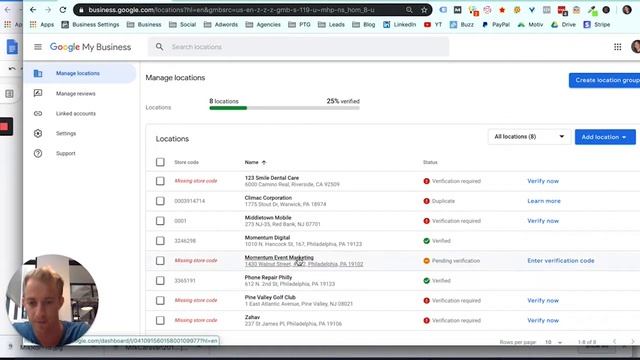Image resolution: width=640 pixels, height=360 pixels.
Task: Click the browser back arrow
Action: (x=33, y=9)
